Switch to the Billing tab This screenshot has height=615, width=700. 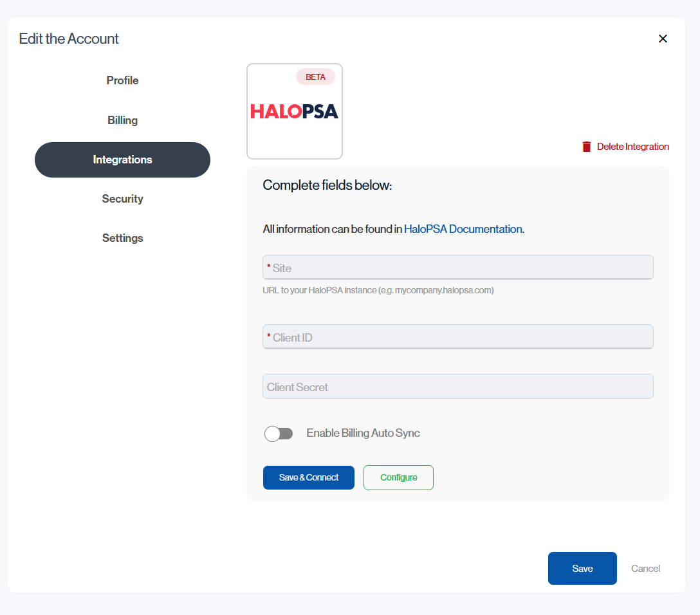122,120
